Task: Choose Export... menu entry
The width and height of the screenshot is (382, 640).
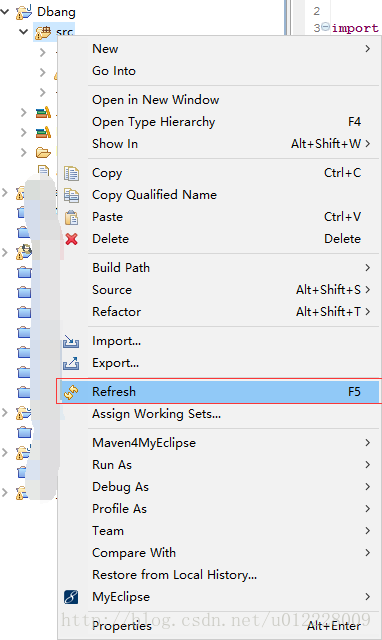Action: (x=218, y=363)
